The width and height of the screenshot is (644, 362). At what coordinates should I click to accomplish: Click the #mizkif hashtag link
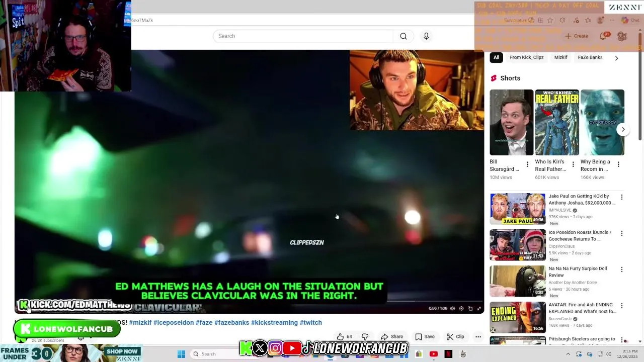tap(140, 323)
